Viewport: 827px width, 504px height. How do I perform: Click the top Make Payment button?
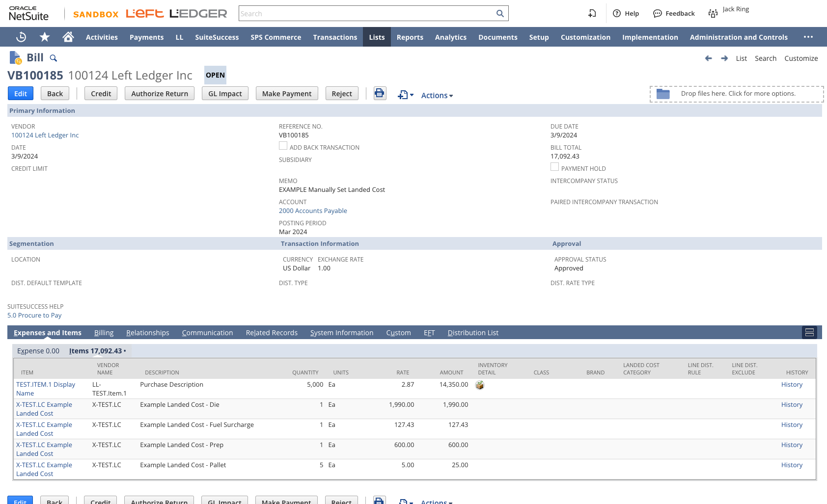287,93
